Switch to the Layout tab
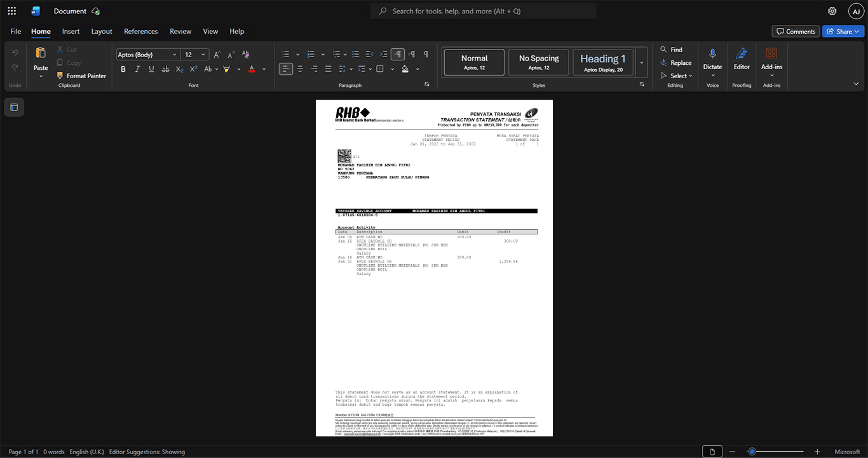The height and width of the screenshot is (458, 868). (x=102, y=31)
